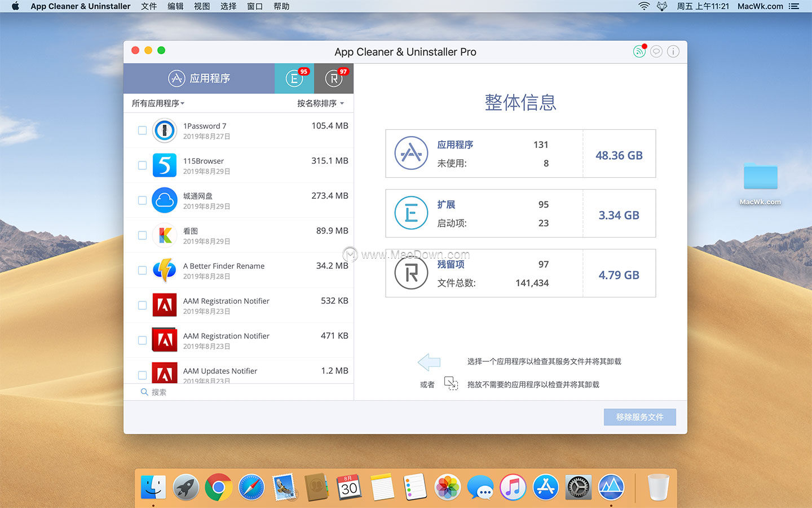Open the App Store in the Dock
Screen dimensions: 812x508
tap(546, 487)
